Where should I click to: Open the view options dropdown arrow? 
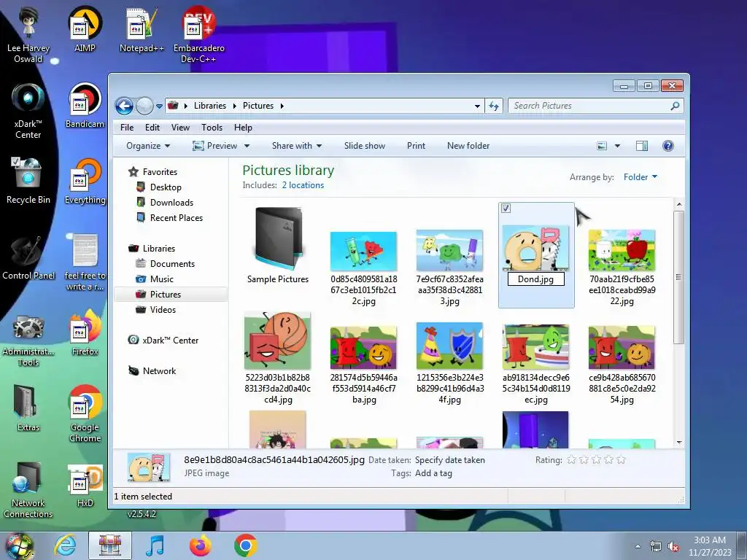pos(617,146)
